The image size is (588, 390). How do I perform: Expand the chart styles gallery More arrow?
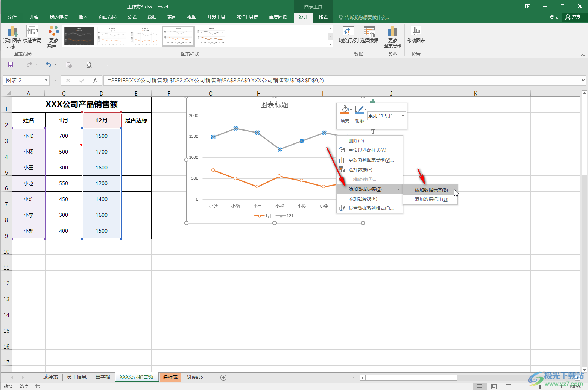[330, 44]
